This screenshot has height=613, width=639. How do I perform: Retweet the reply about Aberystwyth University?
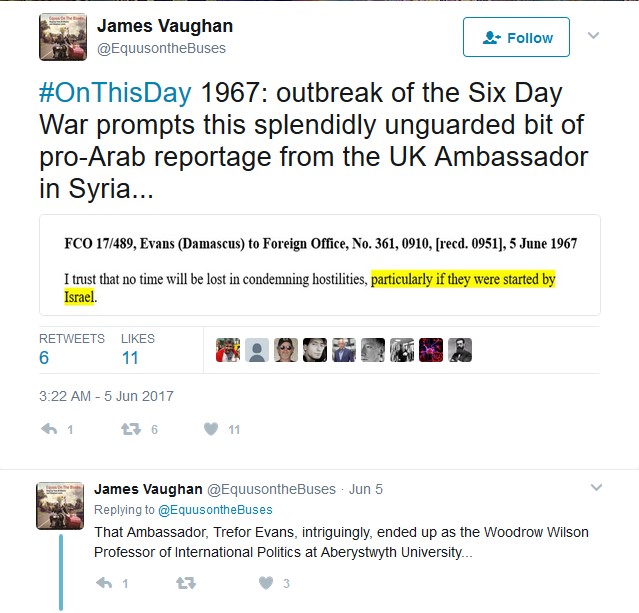pos(186,583)
